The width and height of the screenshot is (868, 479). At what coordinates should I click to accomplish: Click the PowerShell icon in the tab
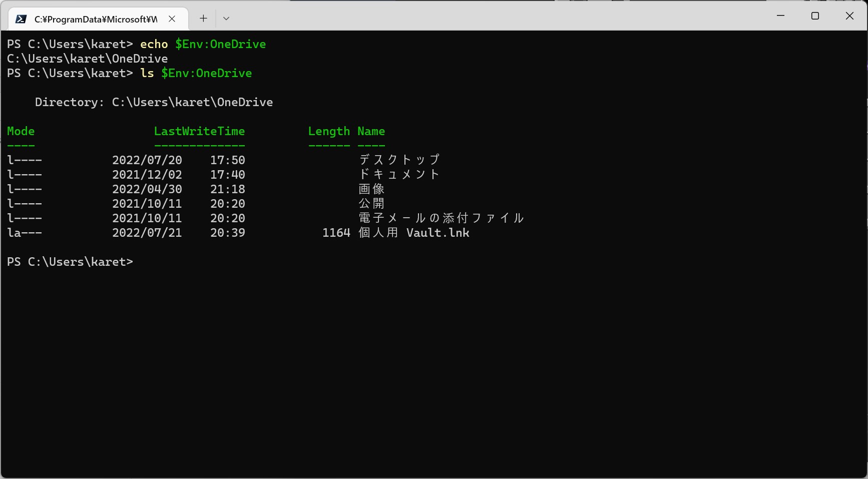click(x=21, y=19)
